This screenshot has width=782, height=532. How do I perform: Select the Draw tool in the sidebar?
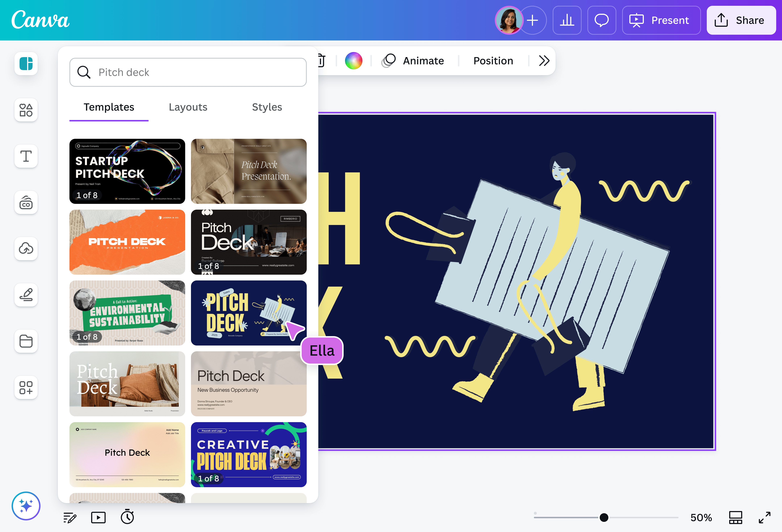point(26,295)
